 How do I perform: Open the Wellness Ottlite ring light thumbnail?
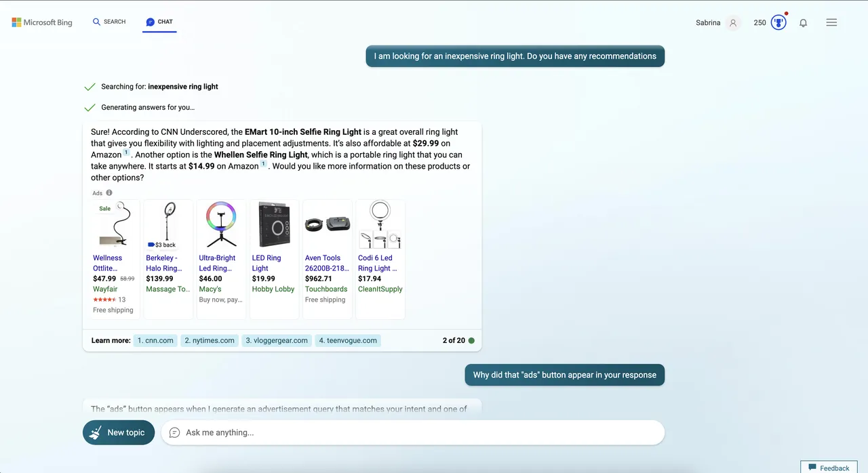[x=115, y=224]
